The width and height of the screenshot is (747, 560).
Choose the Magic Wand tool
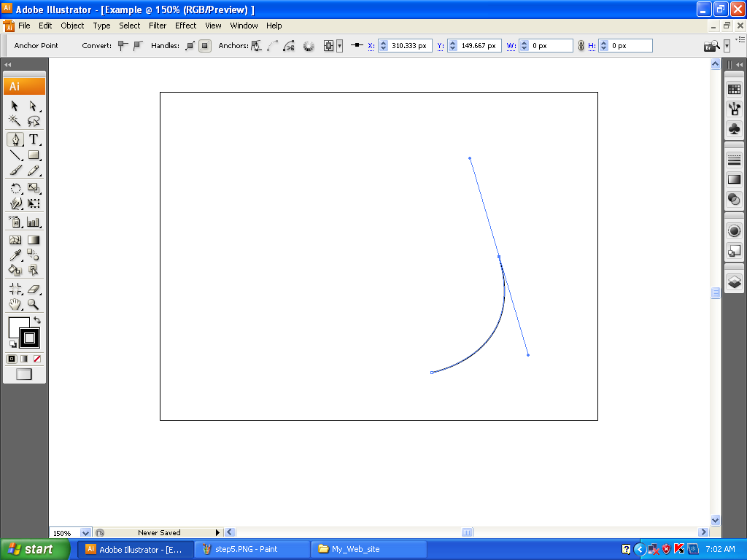(15, 121)
